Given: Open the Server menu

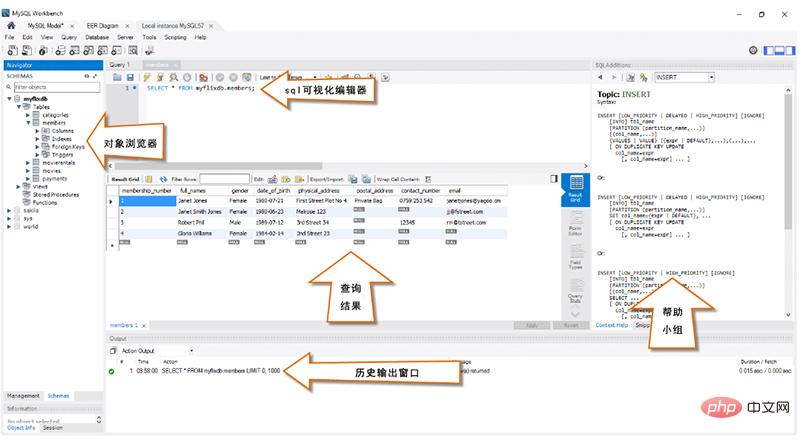Looking at the screenshot, I should click(x=125, y=37).
